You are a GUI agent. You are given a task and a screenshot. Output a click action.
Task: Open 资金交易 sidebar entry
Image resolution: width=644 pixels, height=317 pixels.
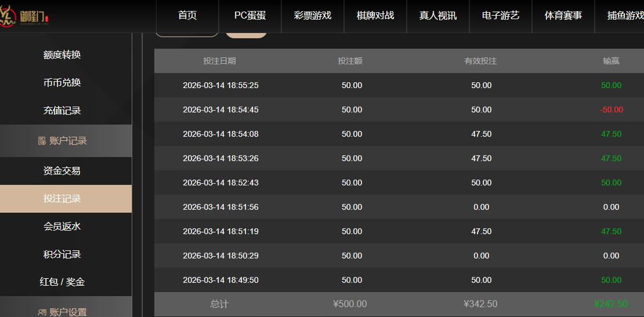pos(62,170)
